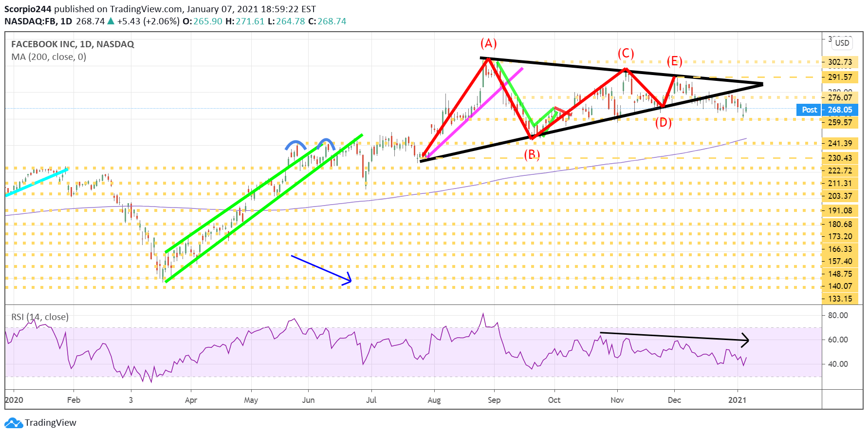This screenshot has width=868, height=436.
Task: Click the 140.07 price level label
Action: tap(840, 286)
